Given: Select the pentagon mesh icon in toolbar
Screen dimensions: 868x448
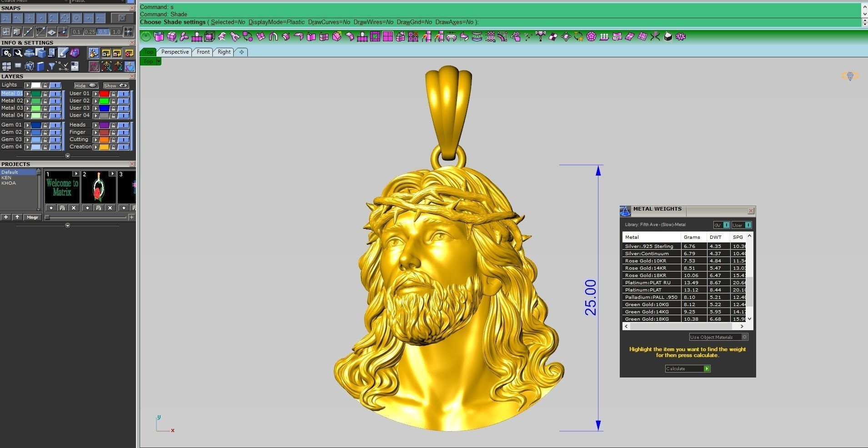Looking at the screenshot, I should click(x=591, y=36).
